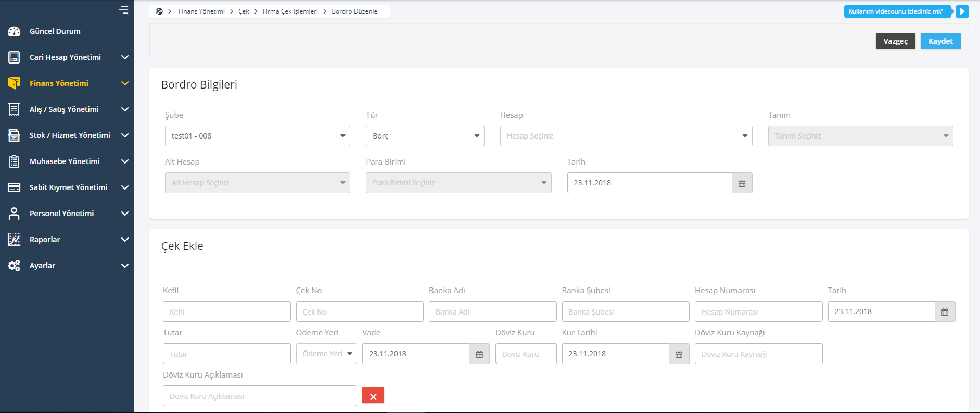Click the Muhasebe Yönetimi clipboard icon
The image size is (980, 413).
[x=14, y=161]
